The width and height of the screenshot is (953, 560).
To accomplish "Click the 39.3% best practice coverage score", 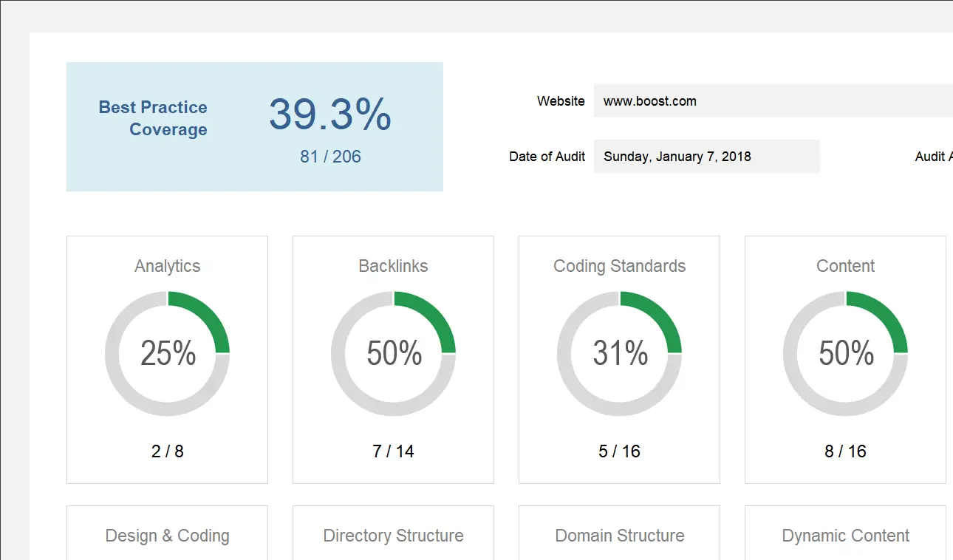I will tap(329, 115).
